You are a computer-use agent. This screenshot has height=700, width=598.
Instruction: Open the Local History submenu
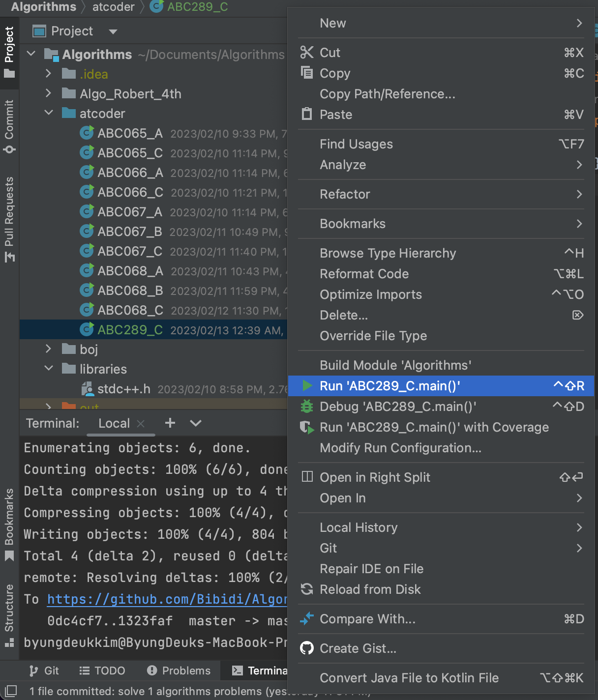click(x=441, y=527)
